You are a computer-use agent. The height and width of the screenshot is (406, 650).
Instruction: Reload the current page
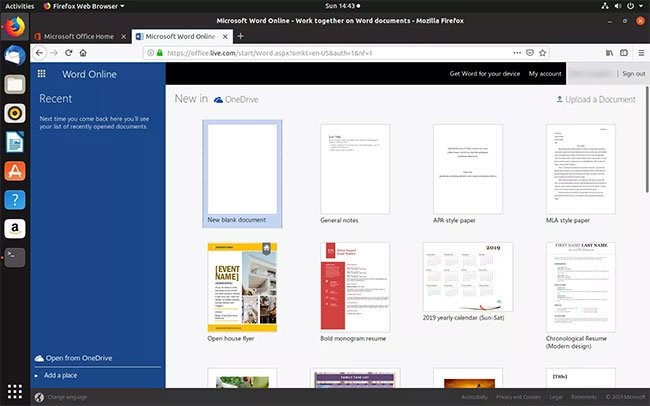click(x=69, y=53)
